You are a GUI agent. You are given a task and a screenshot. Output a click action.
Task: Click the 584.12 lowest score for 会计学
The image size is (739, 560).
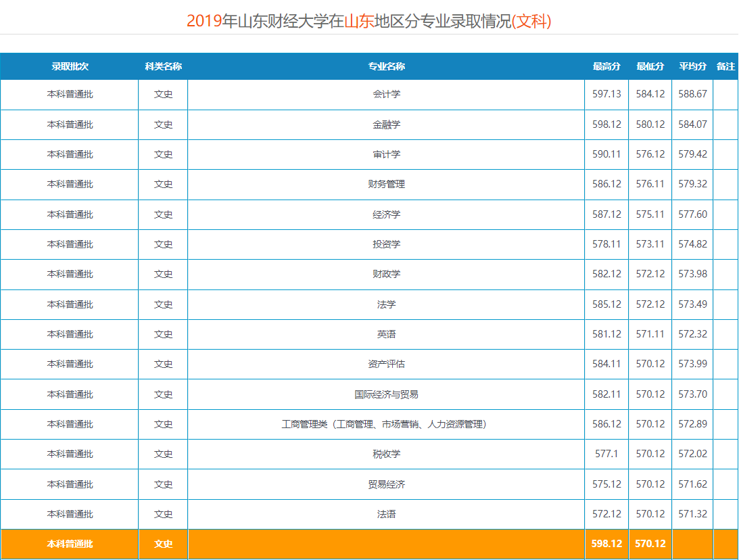coord(650,94)
